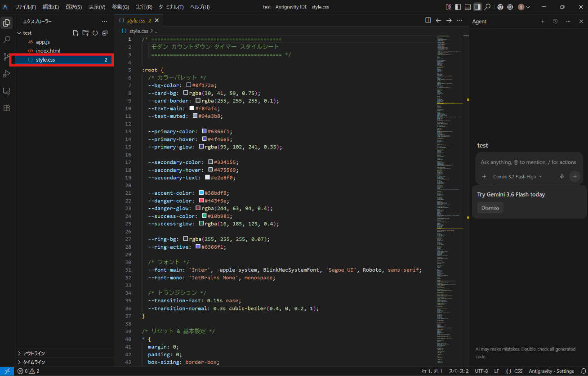Click the remote window indicator in status bar
The image size is (588, 376).
coord(7,371)
